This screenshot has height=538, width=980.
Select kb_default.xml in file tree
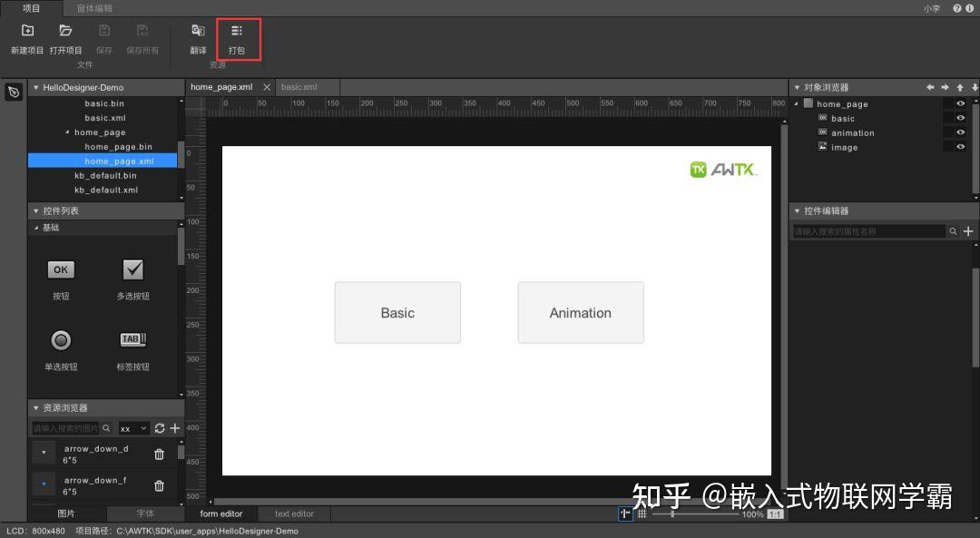[106, 190]
